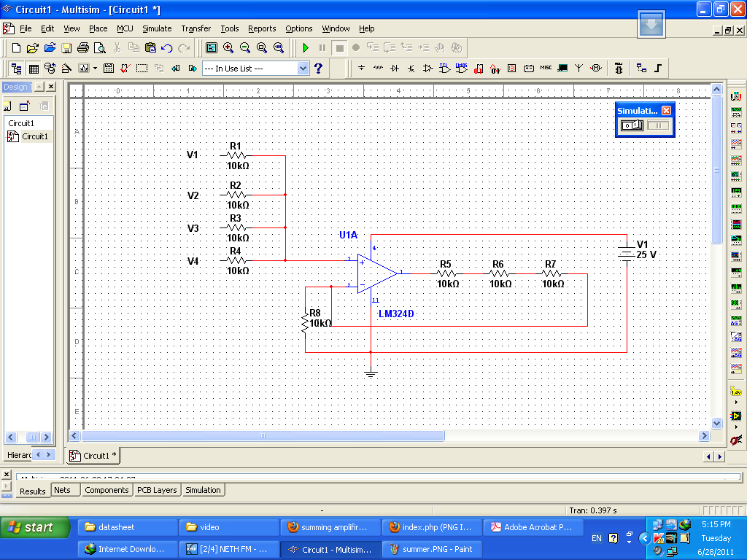Open the Transfer menu
Screen dimensions: 747x560
pos(196,28)
